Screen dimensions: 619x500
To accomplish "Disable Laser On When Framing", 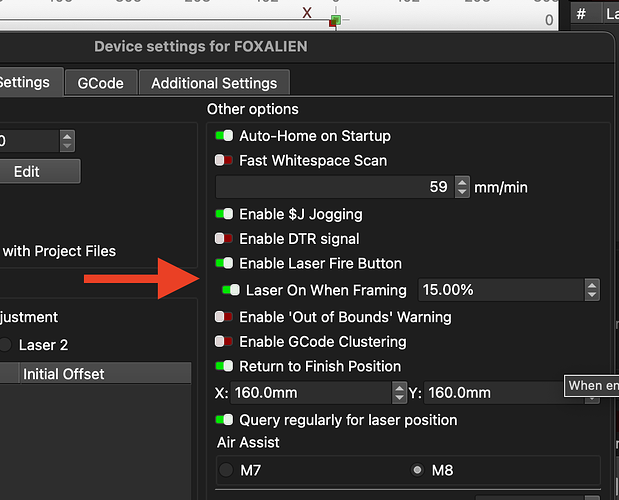I will click(231, 290).
